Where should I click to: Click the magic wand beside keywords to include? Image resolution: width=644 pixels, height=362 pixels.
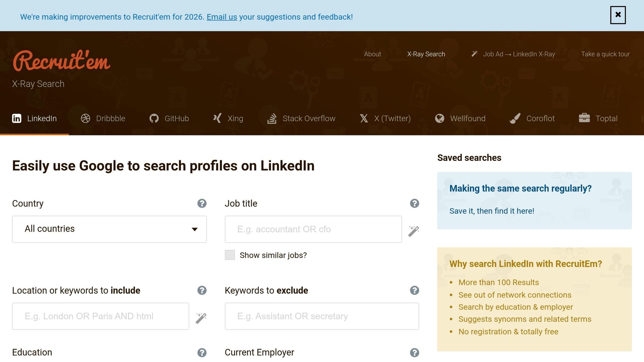point(201,318)
